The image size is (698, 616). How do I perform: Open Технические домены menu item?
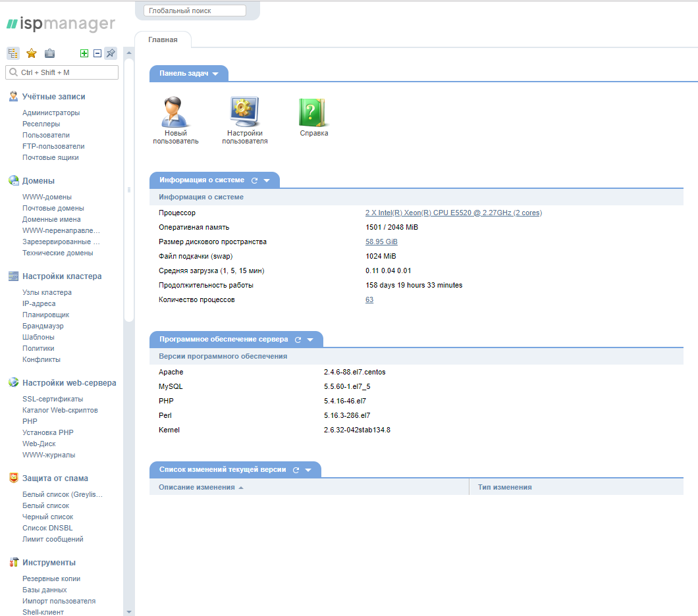coord(58,253)
